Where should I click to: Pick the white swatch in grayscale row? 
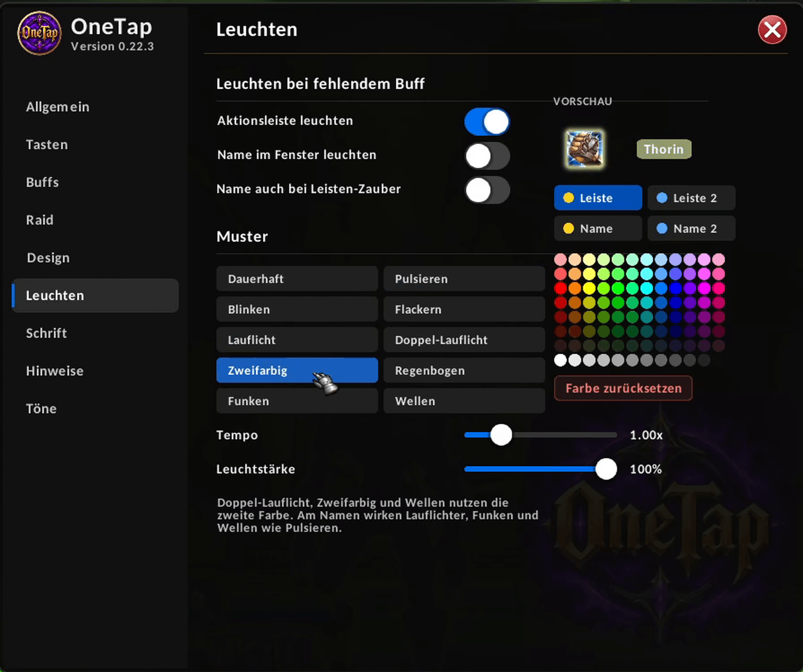(x=560, y=360)
